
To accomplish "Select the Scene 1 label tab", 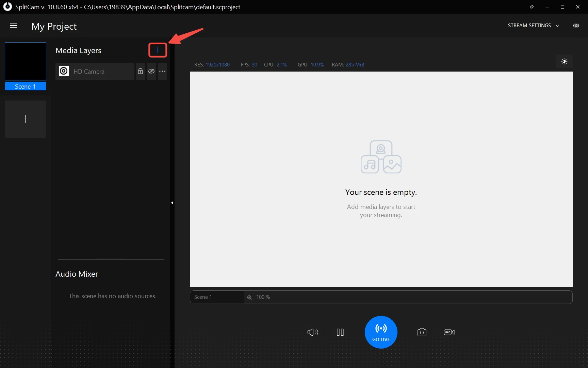I will [25, 87].
